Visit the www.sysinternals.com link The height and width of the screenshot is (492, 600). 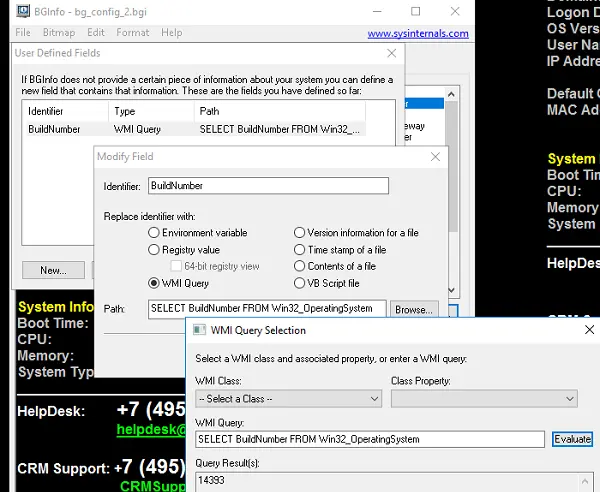pyautogui.click(x=418, y=34)
